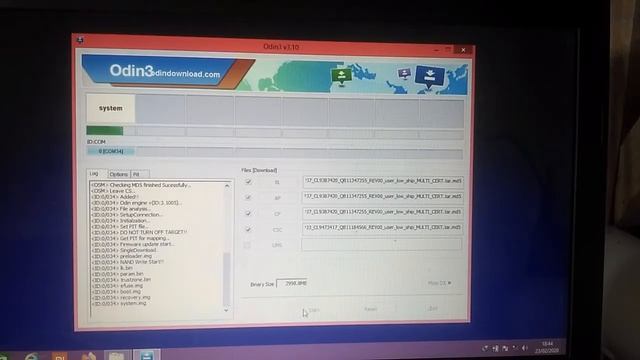The image size is (640, 360).
Task: Click the 'NAND Write Start!!' log line
Action: coord(128,262)
